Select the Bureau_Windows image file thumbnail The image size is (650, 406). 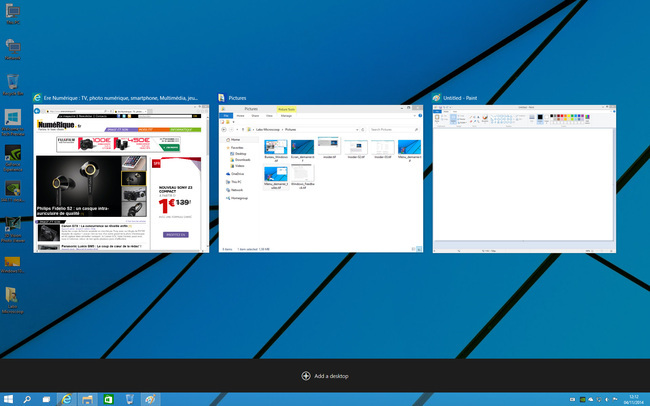(x=276, y=151)
